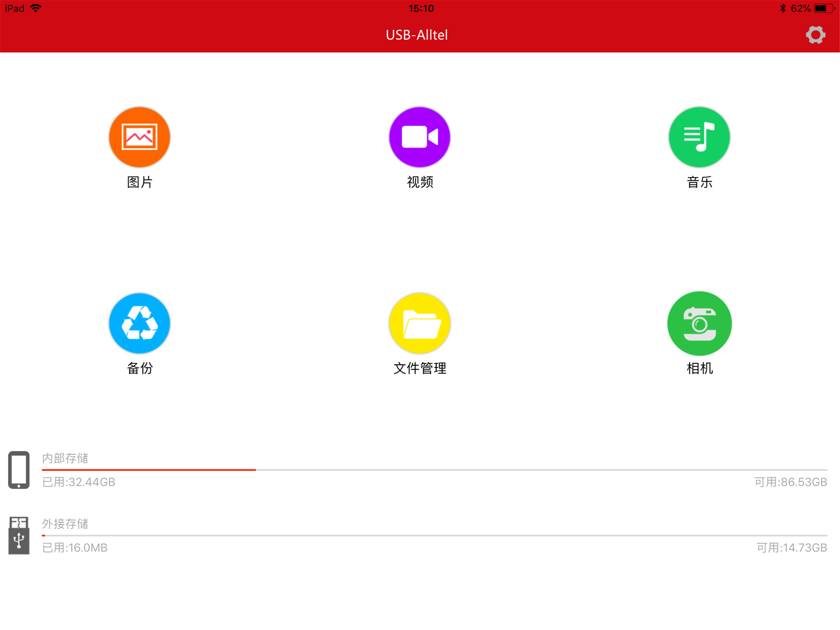Screen dimensions: 840x630
Task: Tap the iPad carrier label
Action: (15, 8)
